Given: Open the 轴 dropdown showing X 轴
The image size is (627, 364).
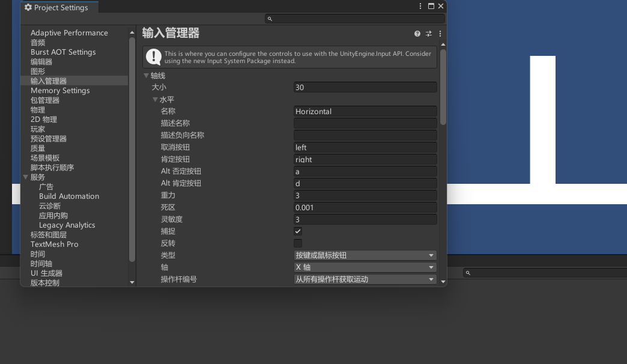Looking at the screenshot, I should 365,267.
